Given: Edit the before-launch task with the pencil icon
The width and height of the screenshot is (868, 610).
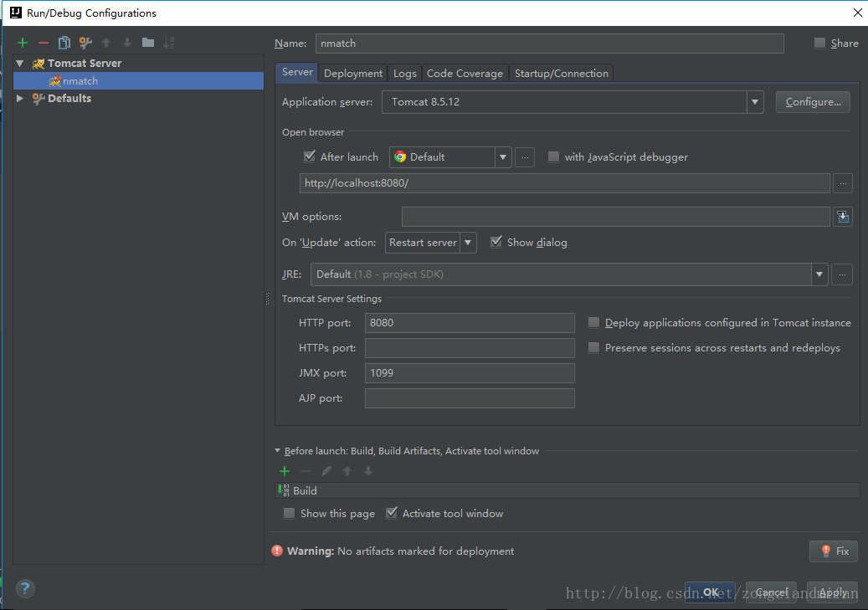Looking at the screenshot, I should (326, 471).
